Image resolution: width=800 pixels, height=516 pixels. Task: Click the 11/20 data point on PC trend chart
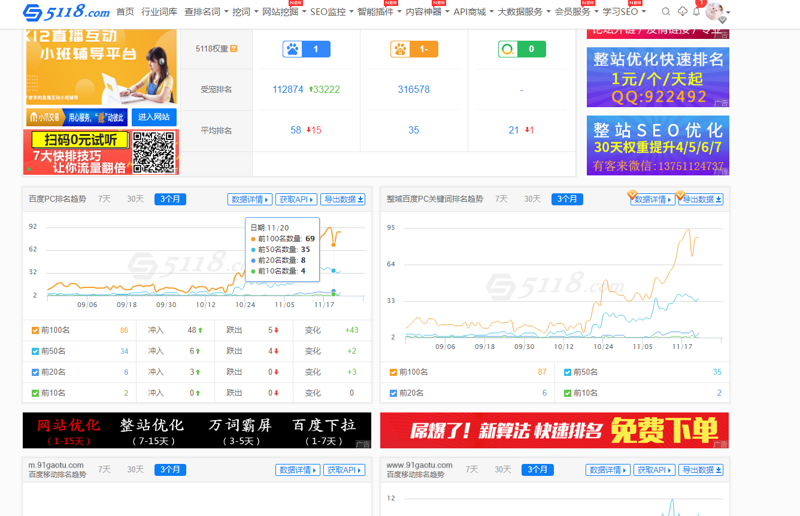click(334, 245)
